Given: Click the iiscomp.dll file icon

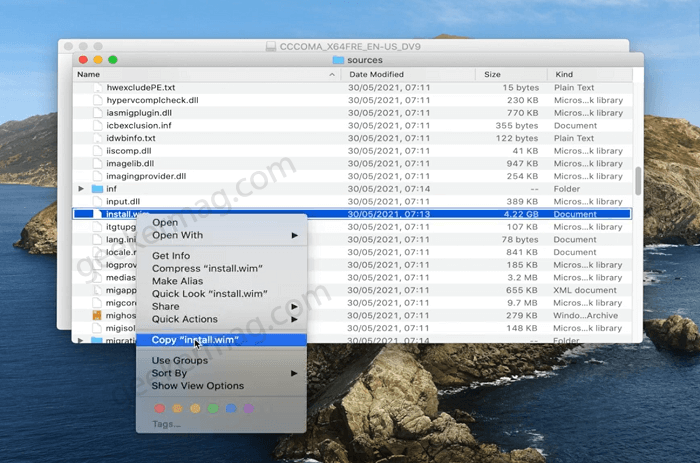Looking at the screenshot, I should (x=97, y=151).
